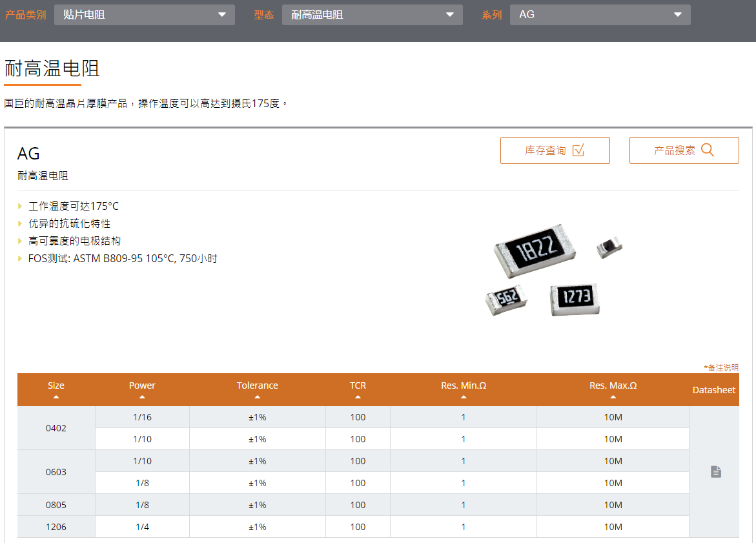Image resolution: width=756 pixels, height=543 pixels.
Task: Click the magnifier icon in 产品搜索
Action: pos(707,150)
